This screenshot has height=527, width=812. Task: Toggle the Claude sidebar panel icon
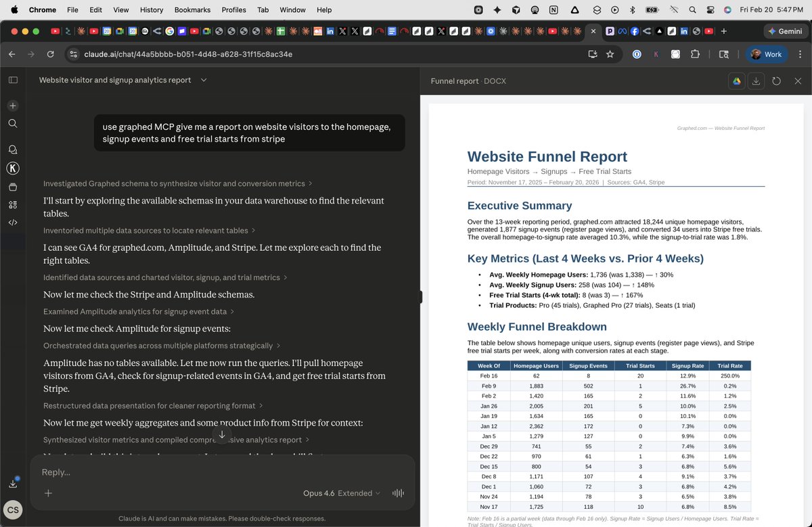click(x=13, y=80)
